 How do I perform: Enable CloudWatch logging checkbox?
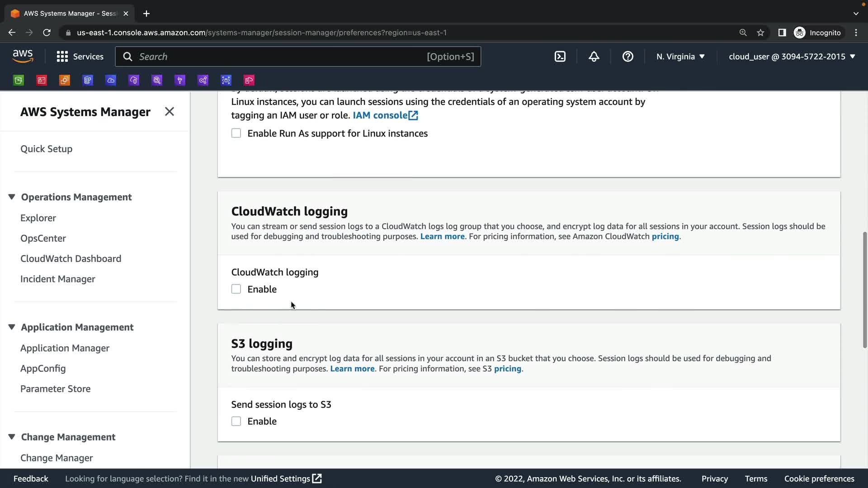pyautogui.click(x=236, y=289)
